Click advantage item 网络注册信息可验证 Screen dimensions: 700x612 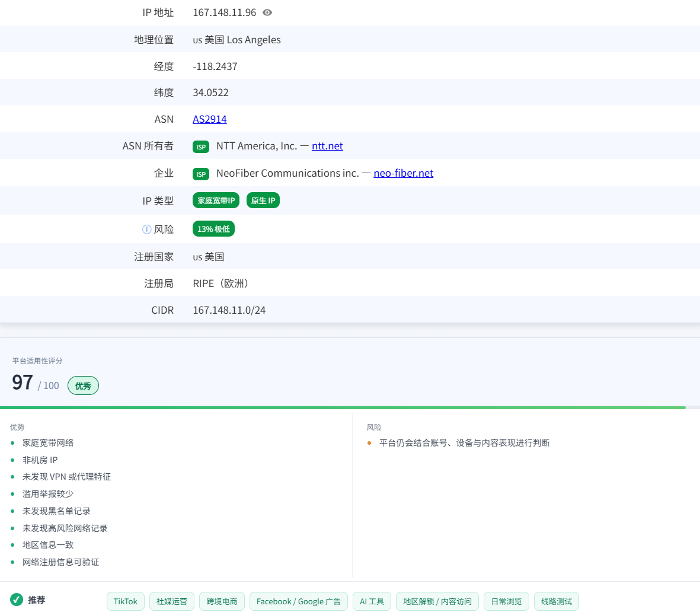(60, 562)
